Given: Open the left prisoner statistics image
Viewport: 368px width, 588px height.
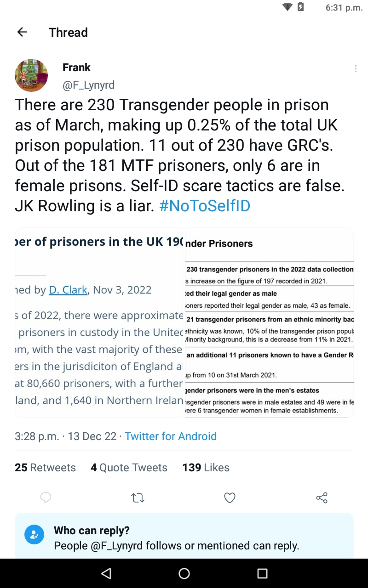Looking at the screenshot, I should pos(99,322).
